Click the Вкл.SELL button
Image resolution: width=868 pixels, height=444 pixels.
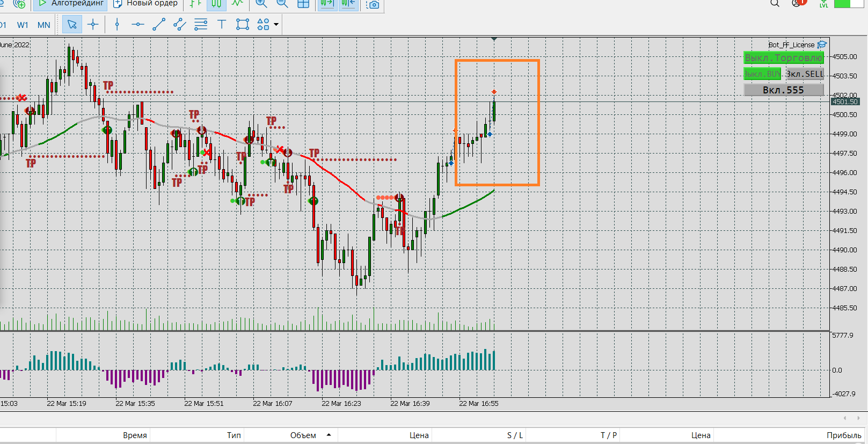tap(805, 74)
